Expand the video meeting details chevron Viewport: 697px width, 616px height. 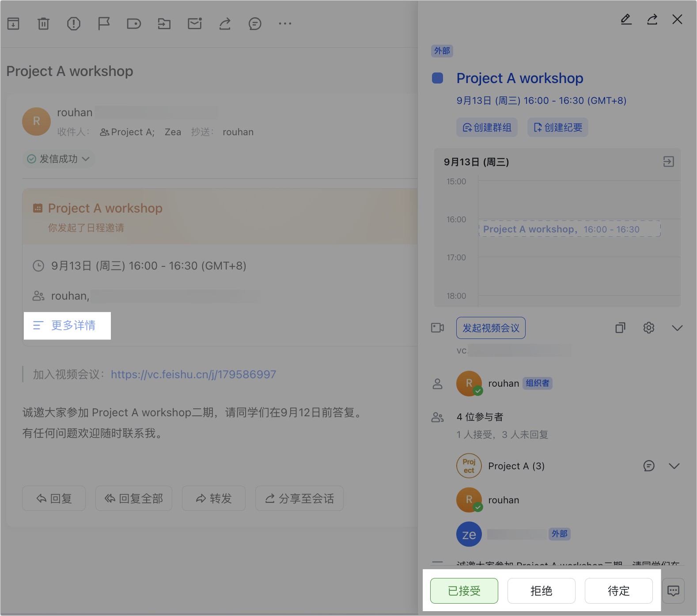click(677, 328)
